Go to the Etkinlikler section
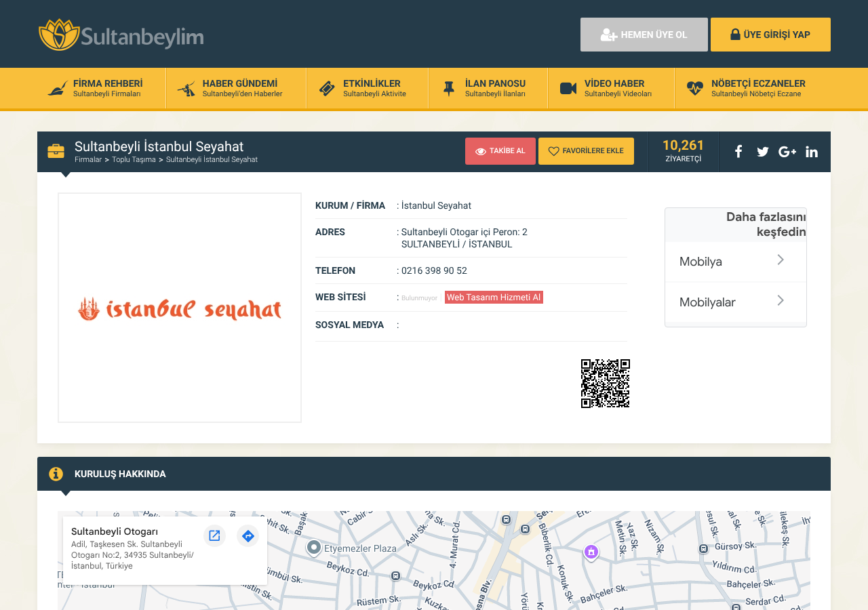The width and height of the screenshot is (868, 610). pos(368,88)
